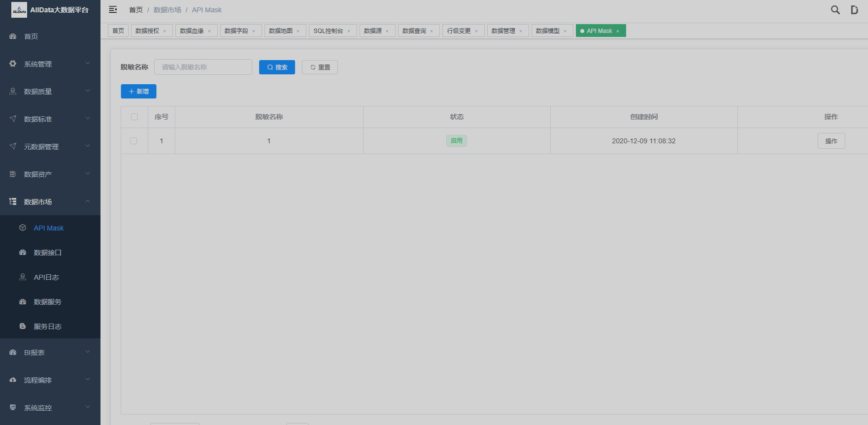Close the API Mask tab

[x=618, y=31]
